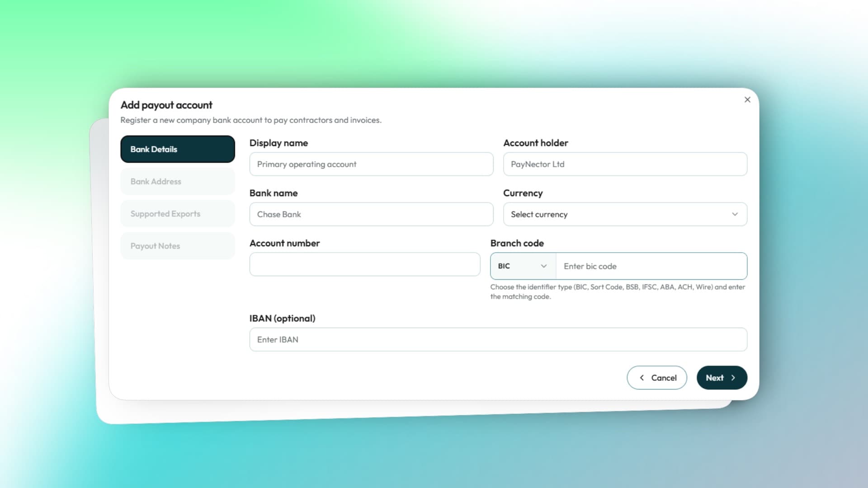Focus the Enter bic code field
This screenshot has height=488, width=868.
(x=651, y=266)
